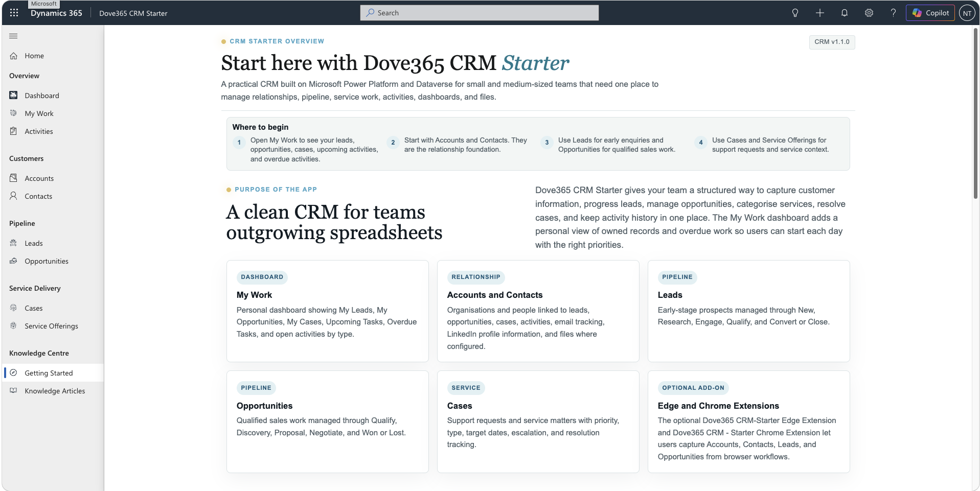Open the Copilot pane
This screenshot has width=980, height=491.
[930, 13]
